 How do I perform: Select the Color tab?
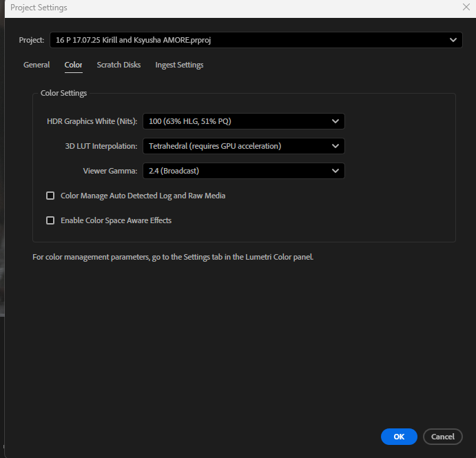pyautogui.click(x=73, y=65)
